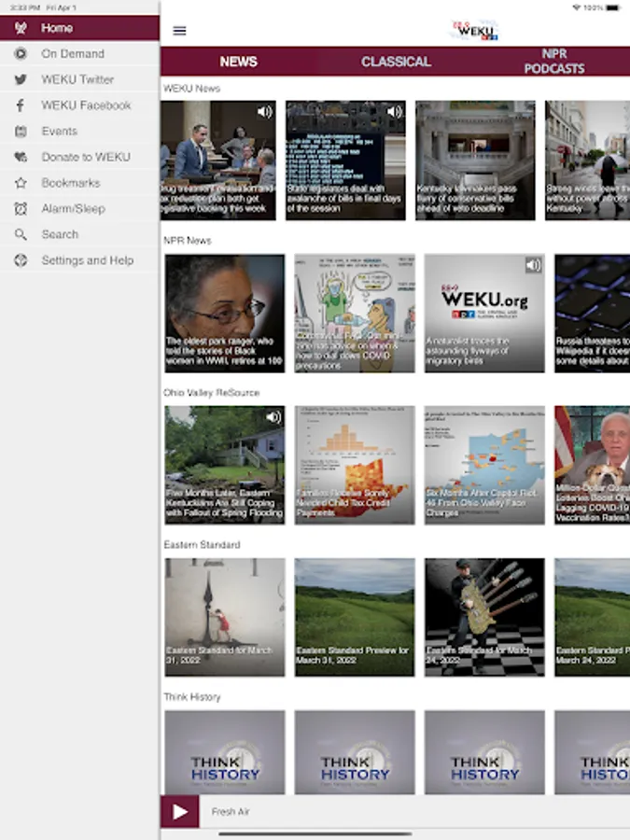Open Alarm/Sleep menu item

79,208
